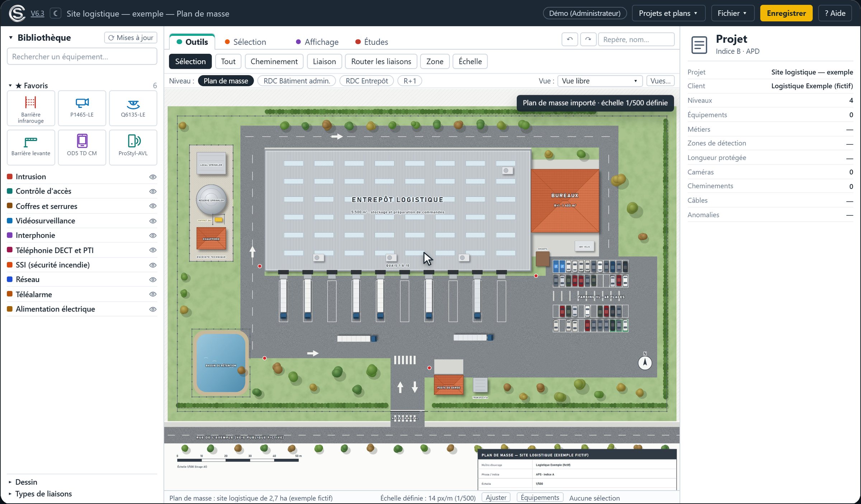Screen dimensions: 861x504
Task: Open the V6.3 version link
Action: point(37,14)
